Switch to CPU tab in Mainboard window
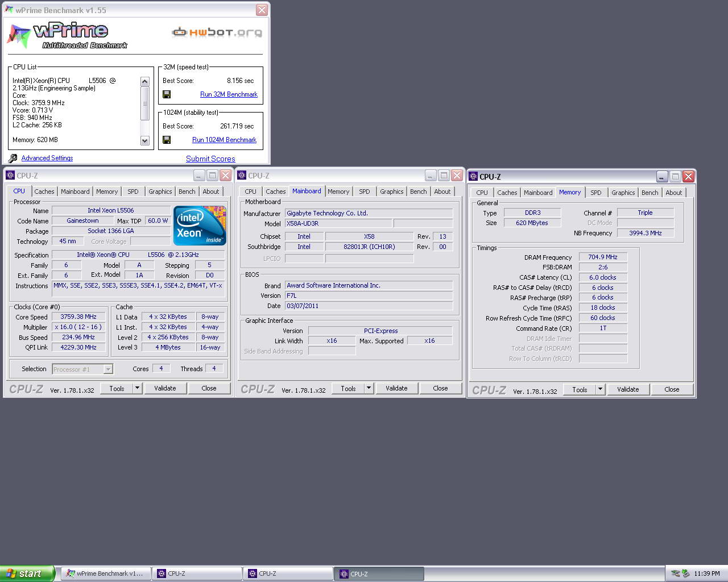The image size is (728, 582). [x=251, y=192]
